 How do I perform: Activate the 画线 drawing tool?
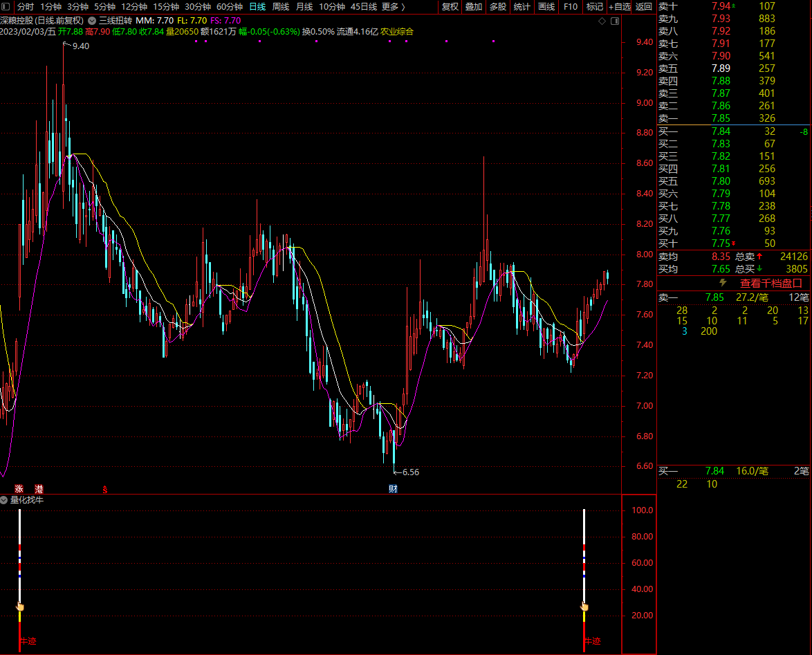click(x=546, y=7)
